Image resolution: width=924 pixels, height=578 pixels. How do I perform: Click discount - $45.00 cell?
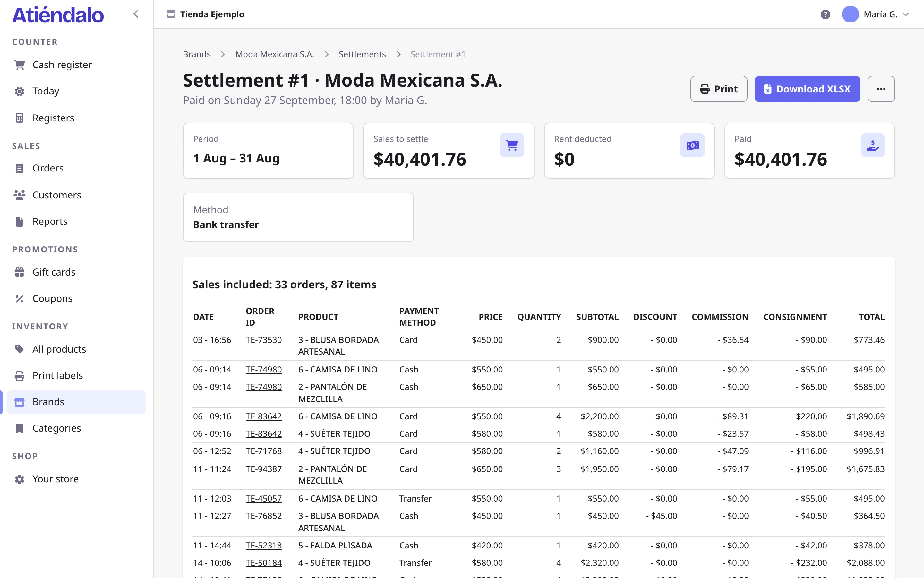tap(661, 516)
